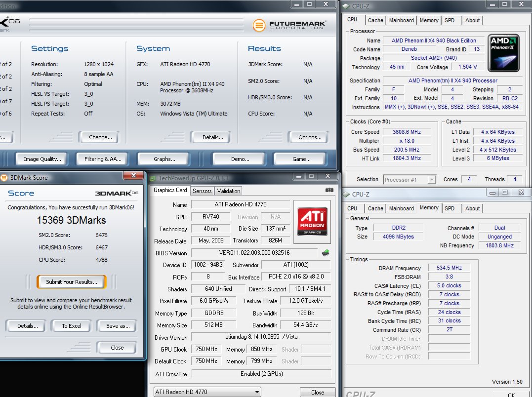Click the ATI Radeon Graphics logo
This screenshot has height=397, width=532.
tap(312, 222)
